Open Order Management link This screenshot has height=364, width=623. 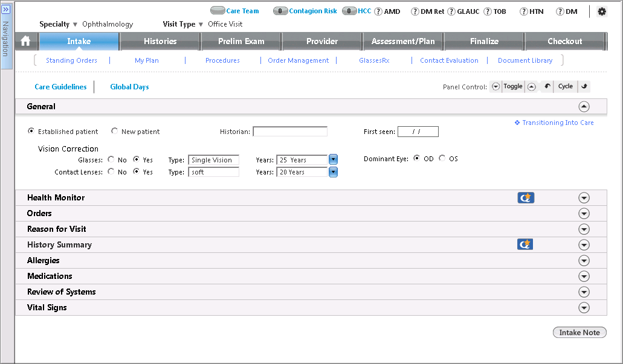(299, 60)
